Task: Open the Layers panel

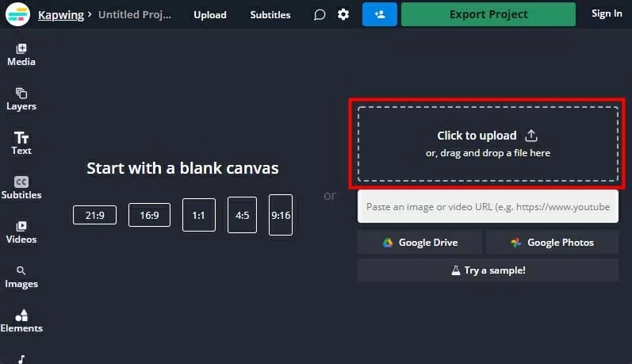Action: point(21,99)
